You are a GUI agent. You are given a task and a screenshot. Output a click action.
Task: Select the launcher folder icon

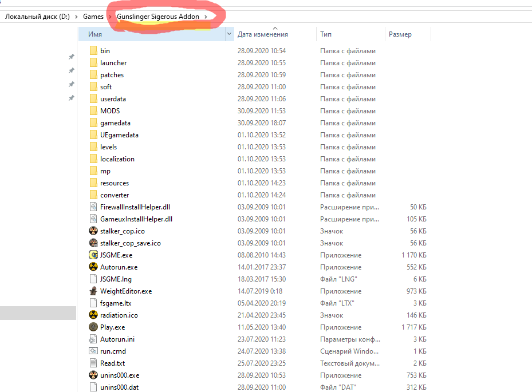pyautogui.click(x=93, y=63)
